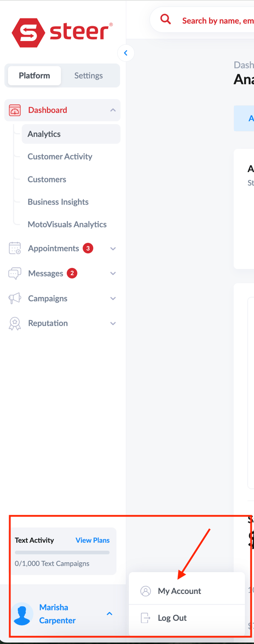Viewport: 254px width, 644px height.
Task: Click the My Account person icon
Action: 145,591
